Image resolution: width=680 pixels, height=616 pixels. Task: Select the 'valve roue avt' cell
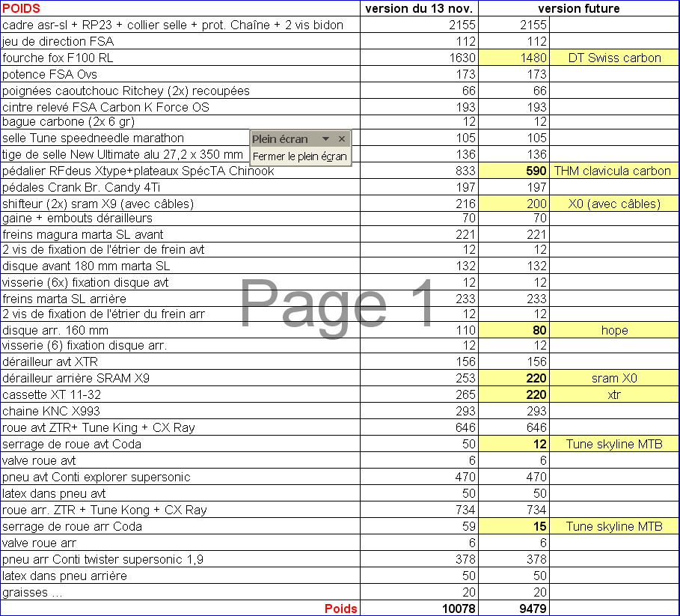click(180, 460)
